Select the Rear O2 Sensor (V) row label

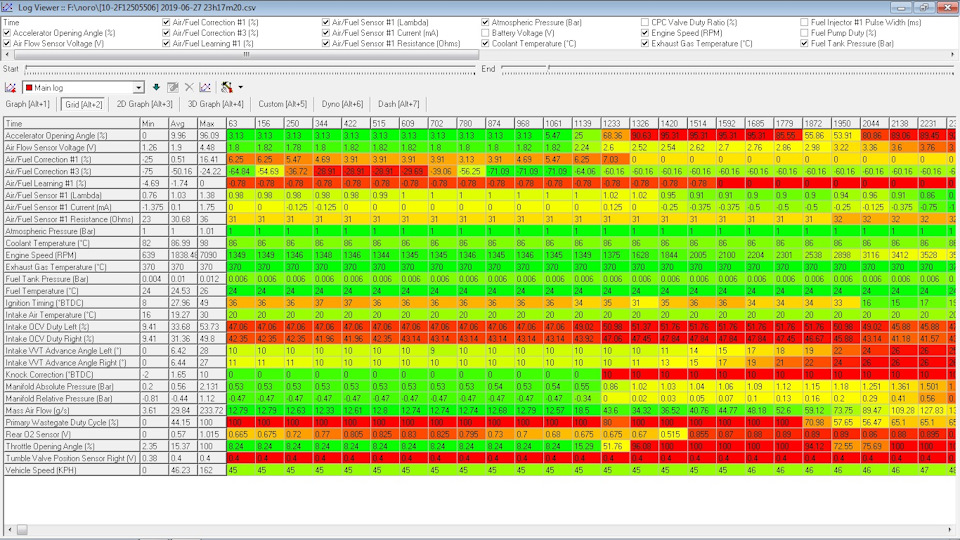(x=72, y=434)
